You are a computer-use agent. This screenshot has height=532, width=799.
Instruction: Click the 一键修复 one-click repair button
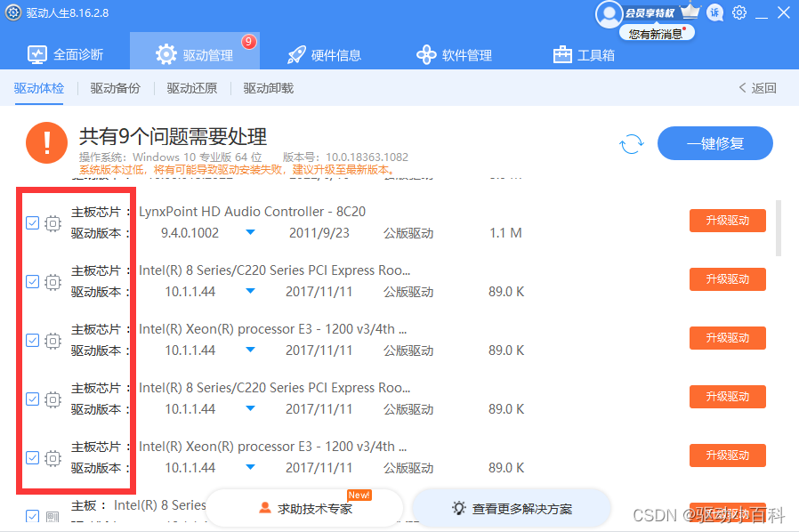(x=715, y=143)
